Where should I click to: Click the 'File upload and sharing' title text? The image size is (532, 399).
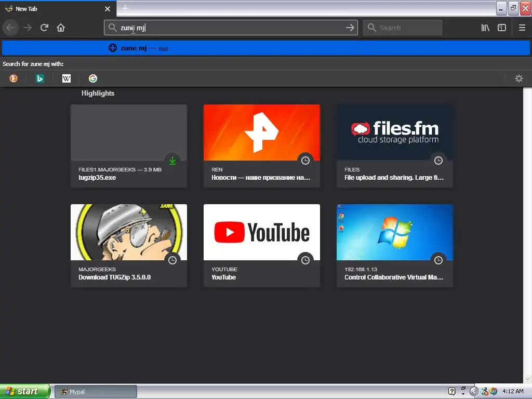coord(394,178)
